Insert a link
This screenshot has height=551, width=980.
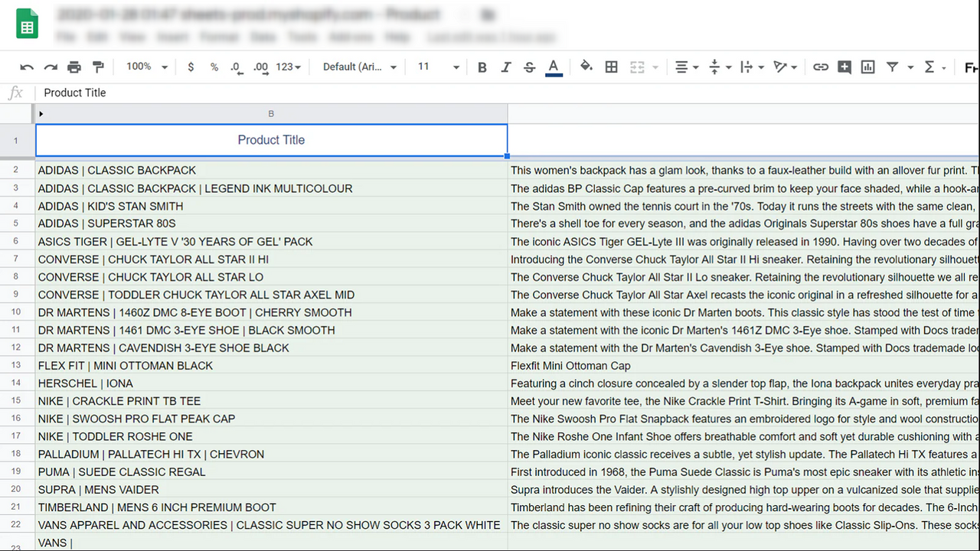[x=821, y=67]
